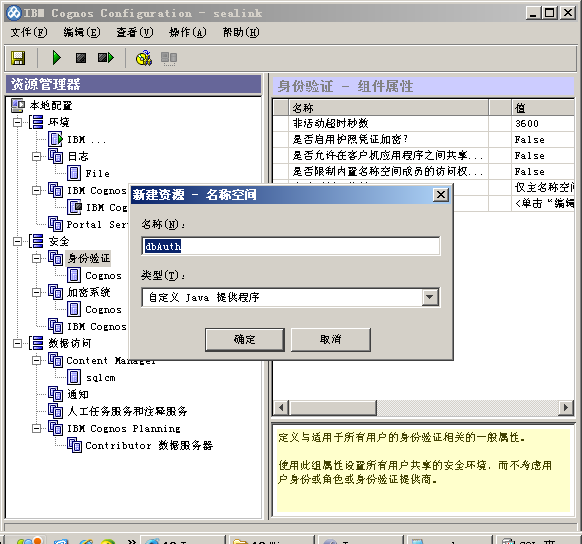Click the 名称 column header
Image resolution: width=582 pixels, height=544 pixels.
388,108
